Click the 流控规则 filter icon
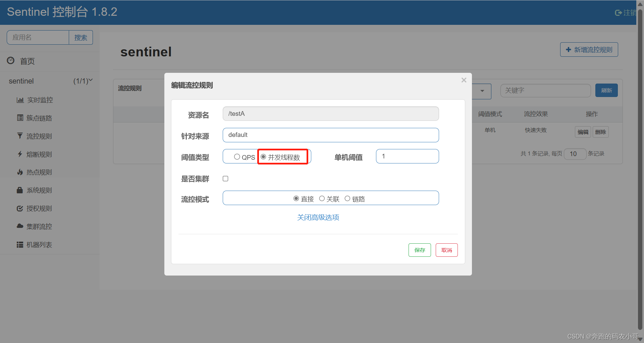 coord(20,136)
